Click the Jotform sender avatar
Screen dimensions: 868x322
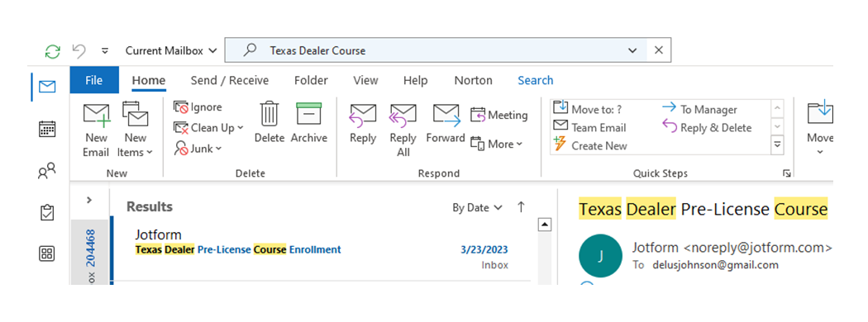pos(600,256)
